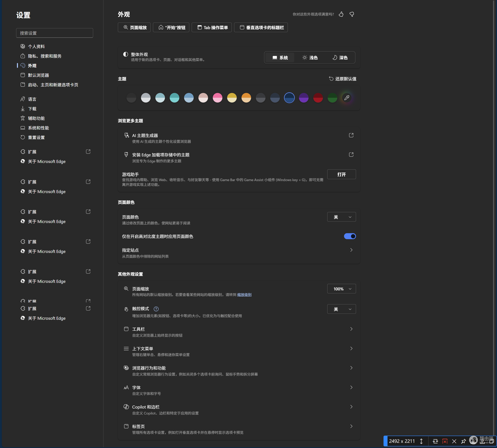
Task: Click the external link icon for 安装 Edge 加载项存储中的主题
Action: [x=351, y=155]
